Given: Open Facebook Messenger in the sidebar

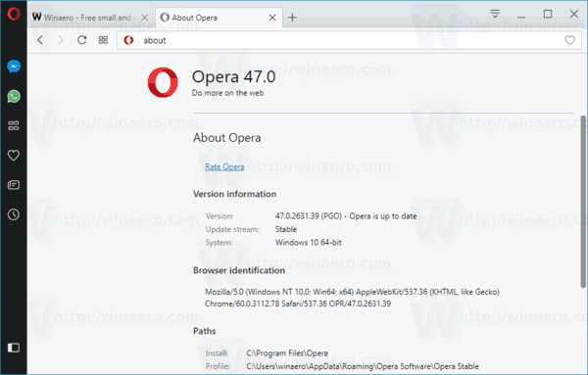Looking at the screenshot, I should [14, 67].
